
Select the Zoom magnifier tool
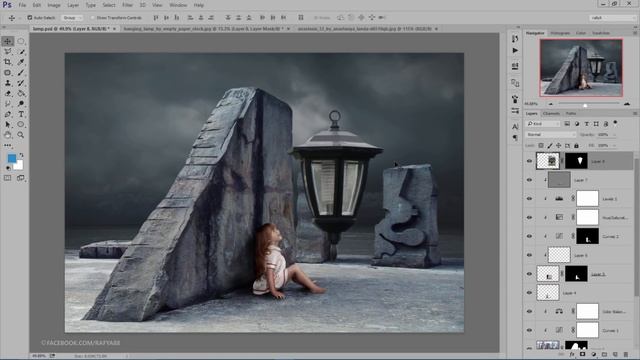(21, 135)
